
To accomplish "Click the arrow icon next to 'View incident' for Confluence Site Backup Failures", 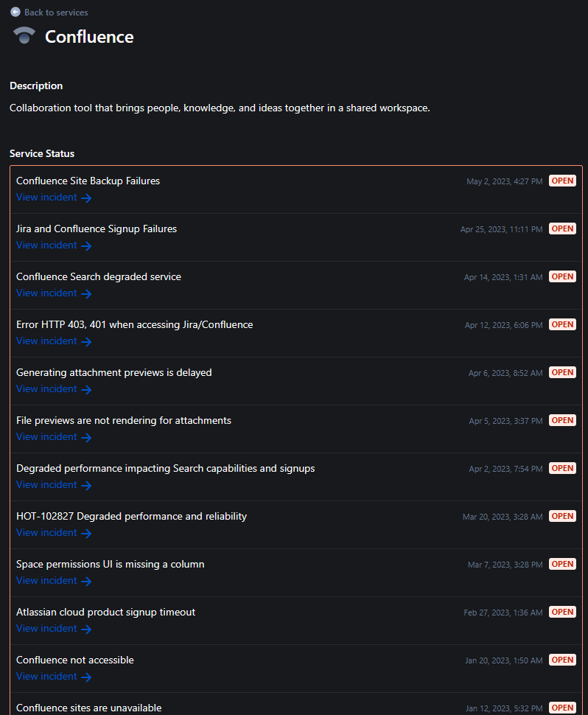I will [85, 198].
